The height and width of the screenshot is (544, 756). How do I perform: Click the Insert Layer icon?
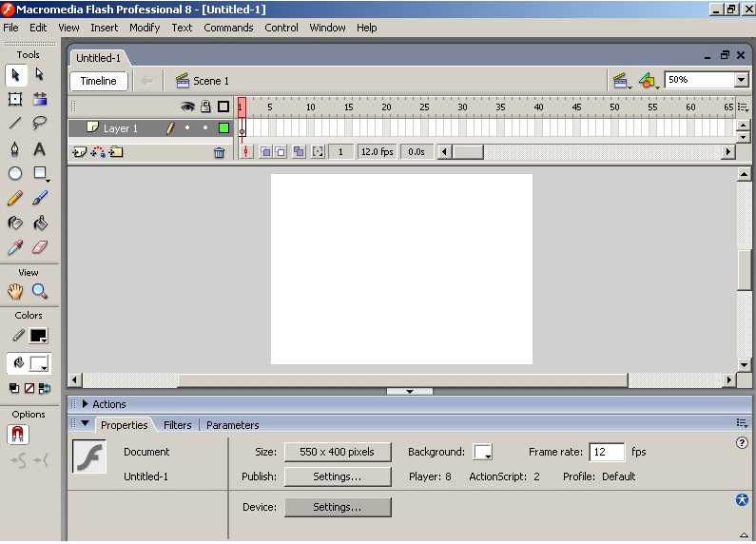(79, 152)
